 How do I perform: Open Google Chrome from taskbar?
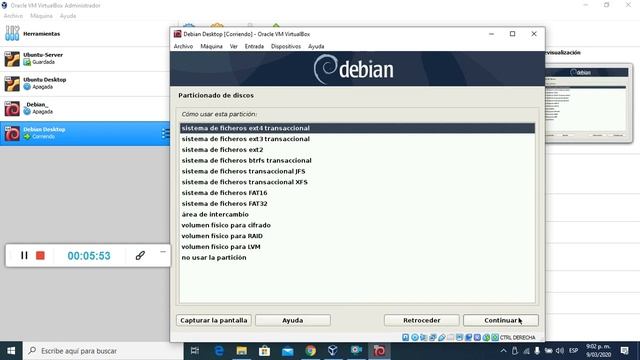tap(311, 351)
